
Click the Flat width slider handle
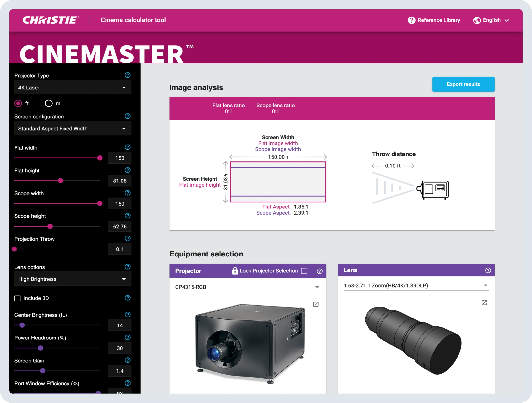[100, 158]
